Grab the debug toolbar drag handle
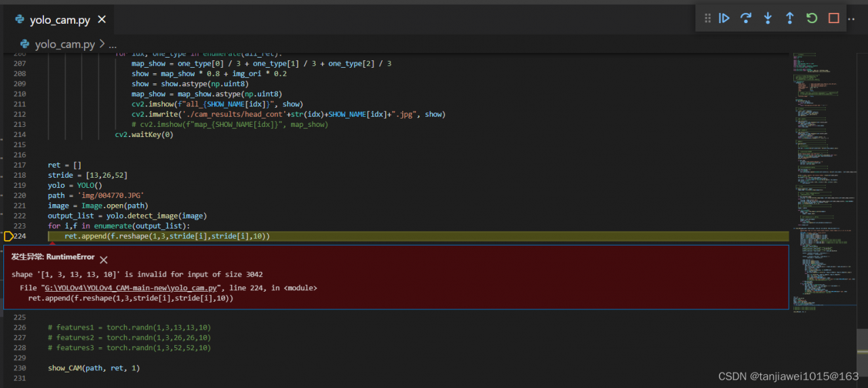Viewport: 868px width, 388px height. coord(707,18)
